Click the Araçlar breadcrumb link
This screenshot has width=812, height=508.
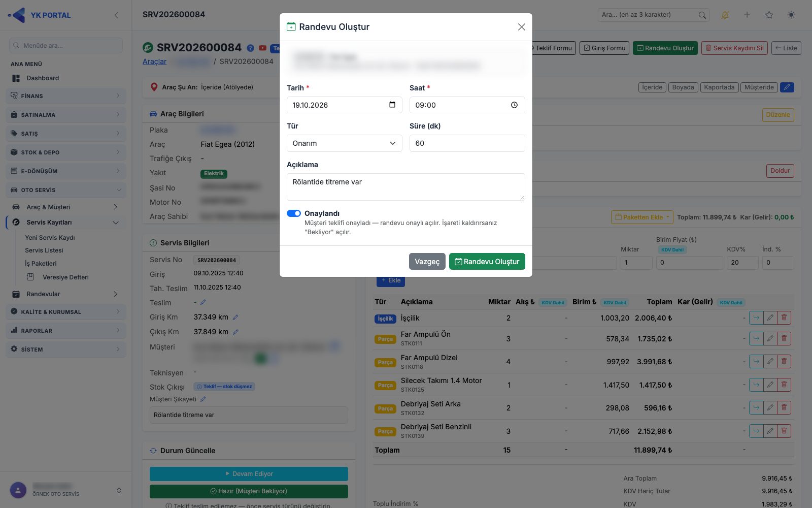[154, 61]
